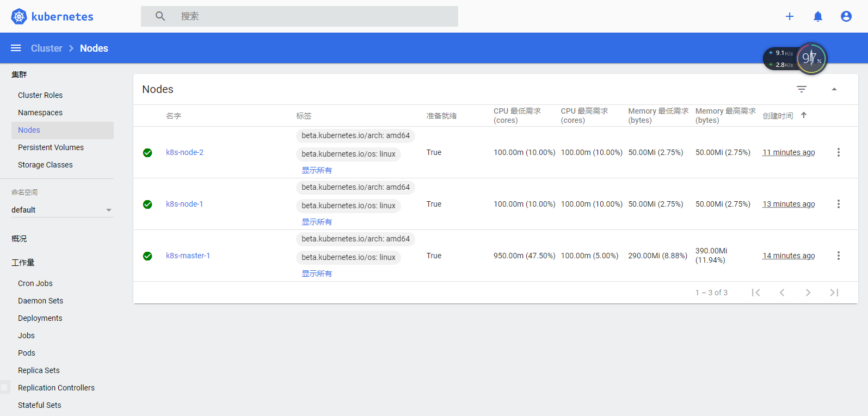The height and width of the screenshot is (416, 868).
Task: Show all labels for k8s-master-1
Action: 317,274
